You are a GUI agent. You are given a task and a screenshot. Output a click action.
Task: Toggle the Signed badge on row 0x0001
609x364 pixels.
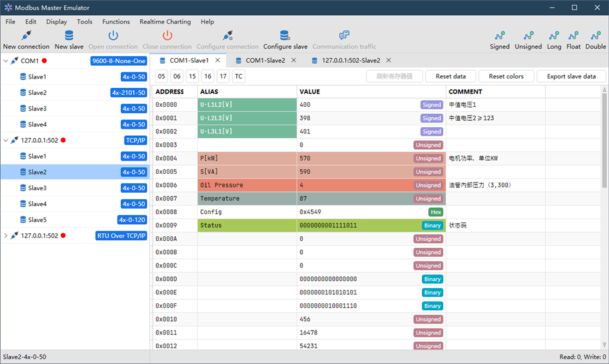[432, 118]
